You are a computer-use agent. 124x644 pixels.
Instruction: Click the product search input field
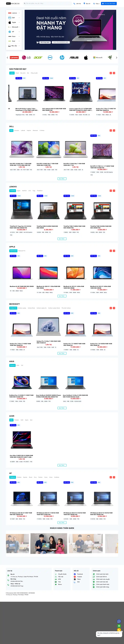point(47,3)
